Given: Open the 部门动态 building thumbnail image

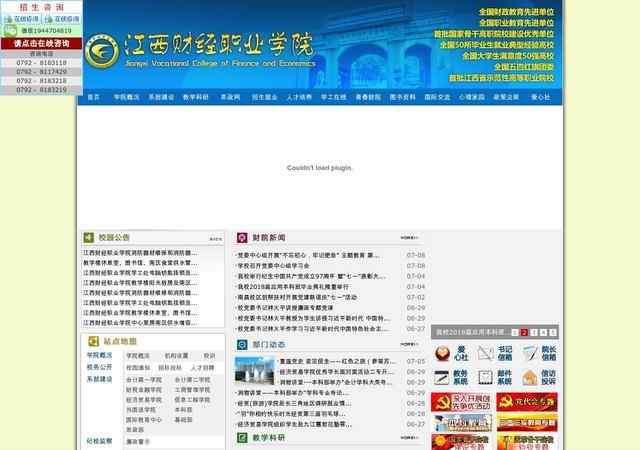Looking at the screenshot, I should pos(255,371).
